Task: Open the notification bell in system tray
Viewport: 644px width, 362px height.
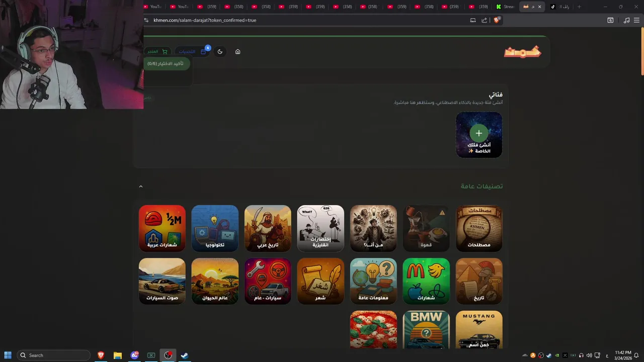Action: pyautogui.click(x=636, y=355)
